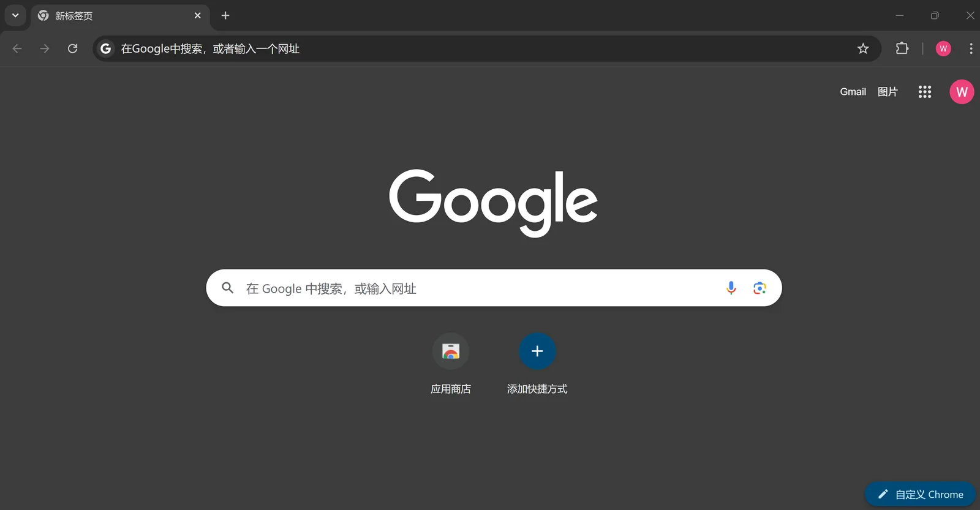Open the Google apps grid
This screenshot has width=980, height=510.
click(925, 92)
